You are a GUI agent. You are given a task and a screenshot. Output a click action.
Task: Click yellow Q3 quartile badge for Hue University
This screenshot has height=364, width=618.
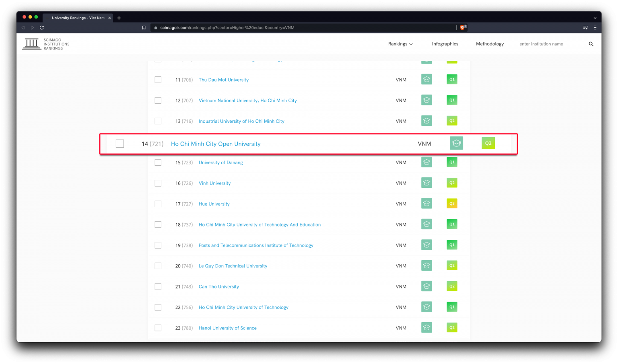click(452, 204)
